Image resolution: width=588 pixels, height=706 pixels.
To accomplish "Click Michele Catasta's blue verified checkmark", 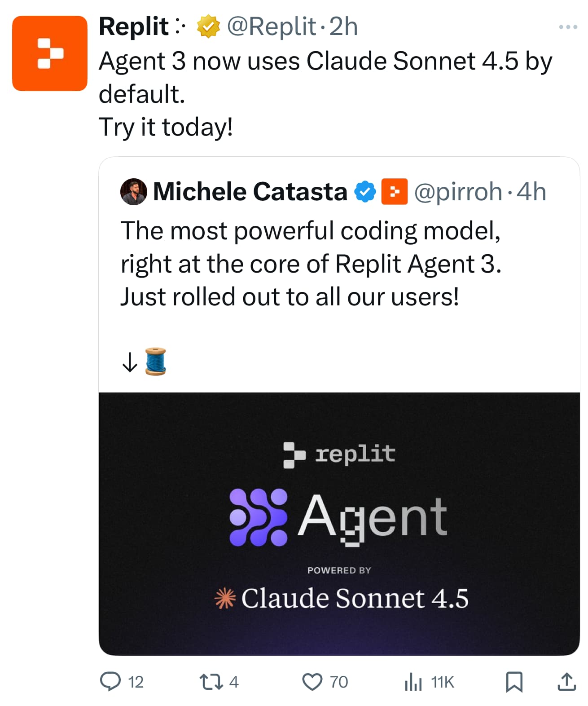I will [365, 192].
